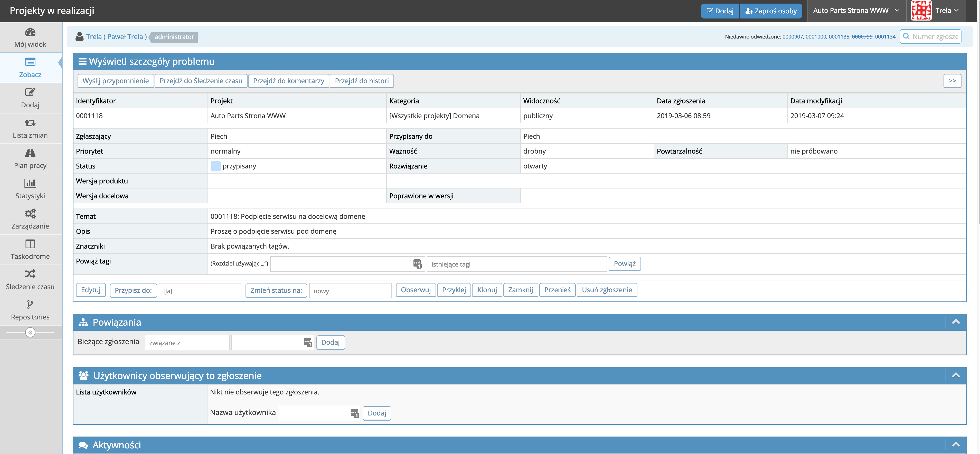
Task: Click Usuń zgłoszenie button
Action: [x=606, y=290]
